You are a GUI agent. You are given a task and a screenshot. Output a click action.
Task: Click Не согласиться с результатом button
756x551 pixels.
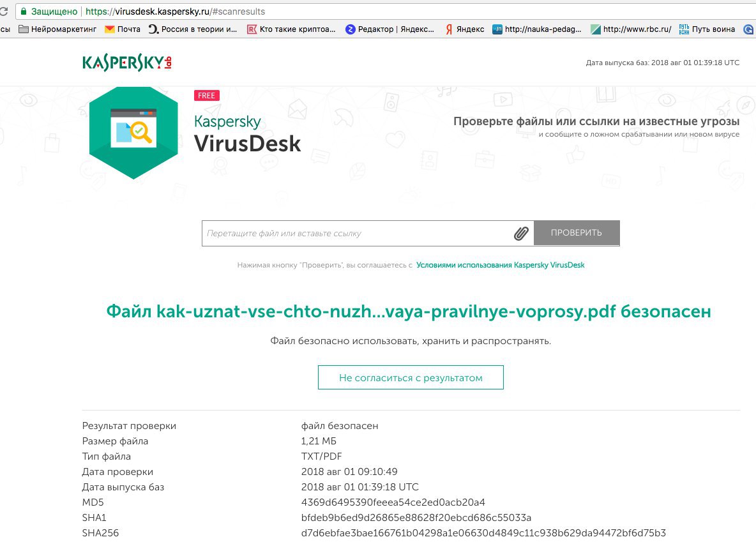pos(411,377)
